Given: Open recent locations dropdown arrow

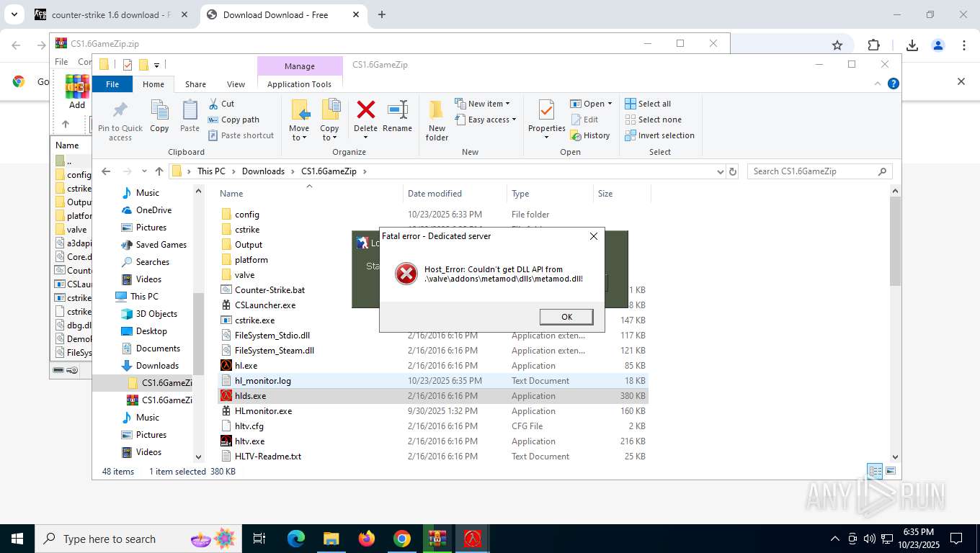Looking at the screenshot, I should coord(143,171).
